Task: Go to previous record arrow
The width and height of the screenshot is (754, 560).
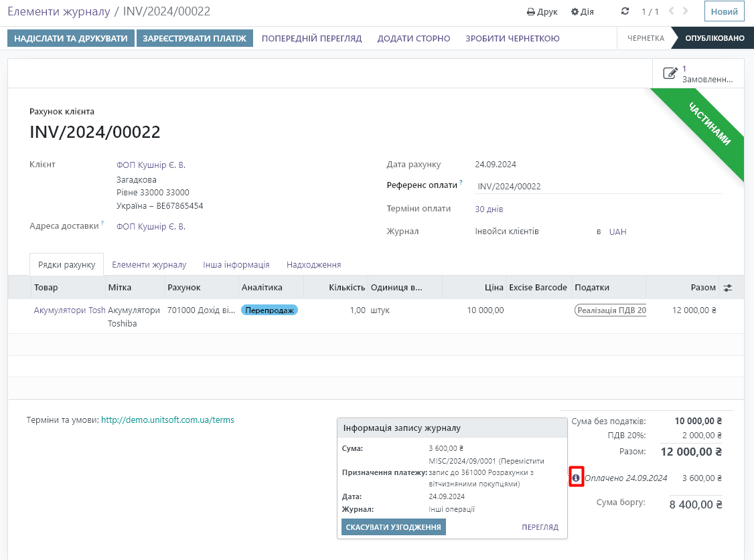Action: coord(672,11)
